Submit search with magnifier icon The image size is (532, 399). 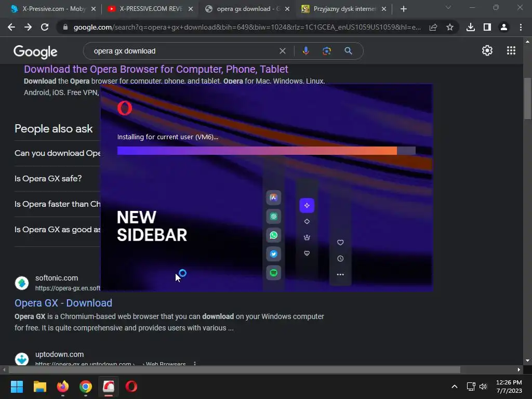(348, 51)
